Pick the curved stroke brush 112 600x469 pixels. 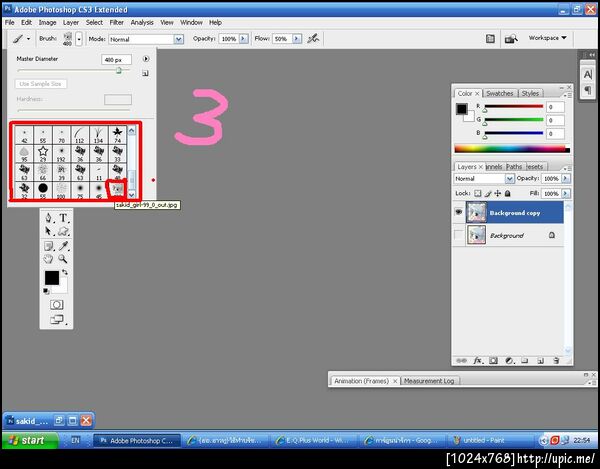pos(80,135)
